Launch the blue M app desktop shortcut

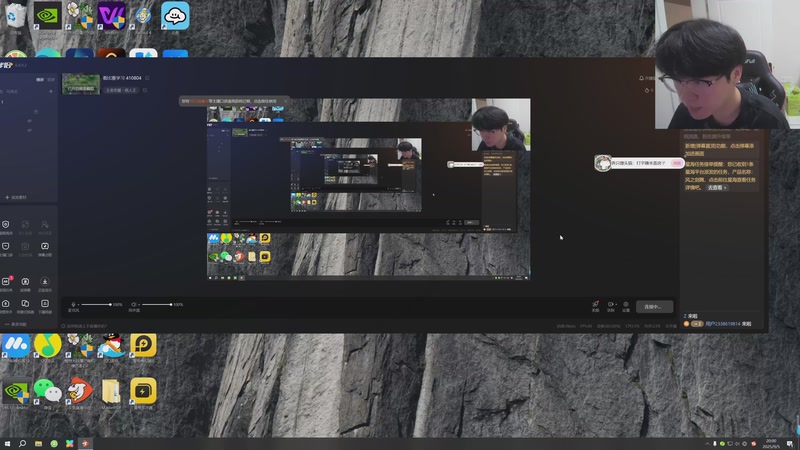point(16,345)
